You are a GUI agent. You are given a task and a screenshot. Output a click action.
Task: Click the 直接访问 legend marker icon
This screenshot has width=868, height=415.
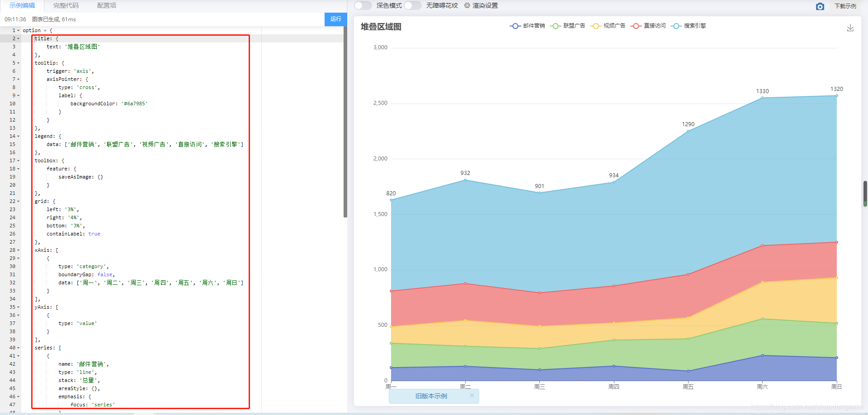click(636, 26)
